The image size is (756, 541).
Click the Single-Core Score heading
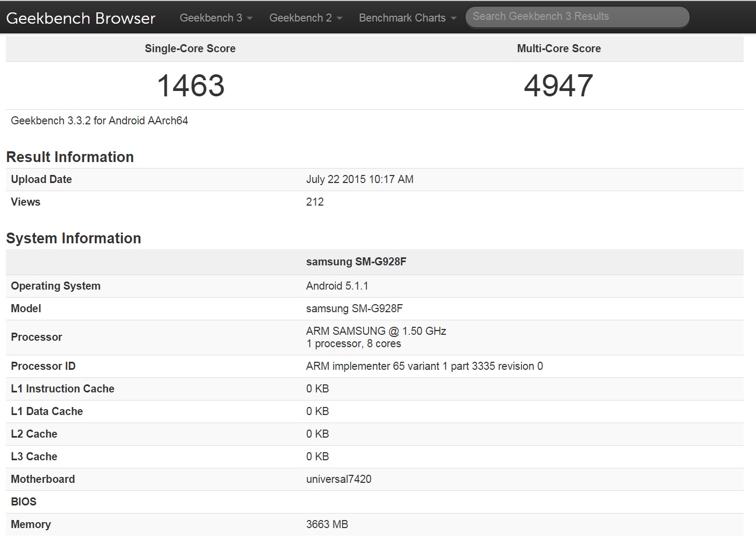pos(190,48)
